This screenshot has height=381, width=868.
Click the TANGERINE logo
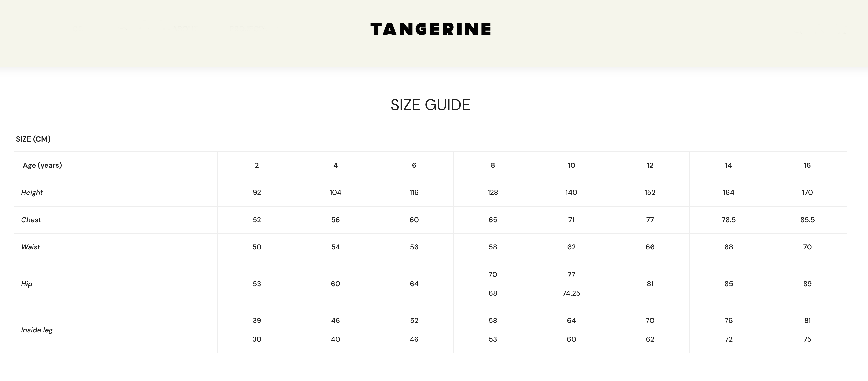(430, 29)
